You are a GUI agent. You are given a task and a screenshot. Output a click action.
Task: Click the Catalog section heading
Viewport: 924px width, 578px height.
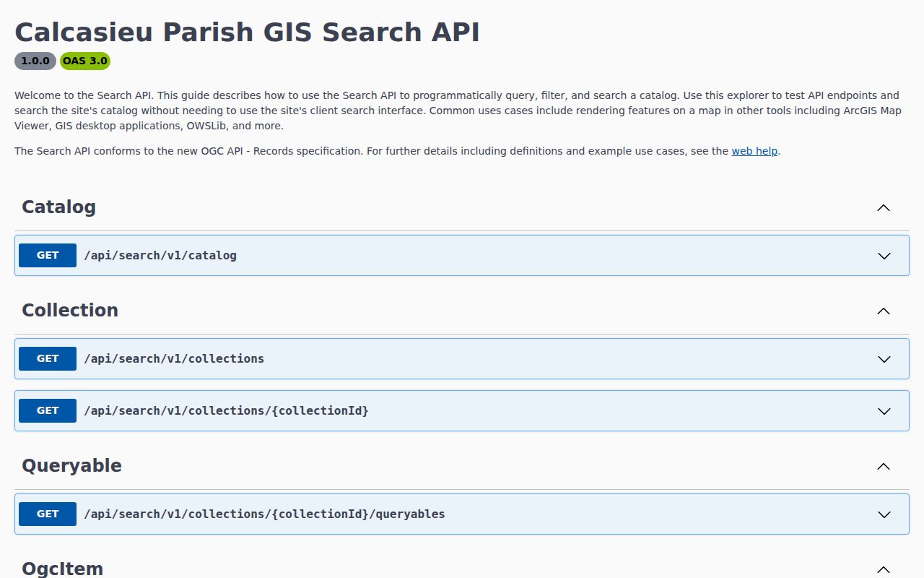click(58, 207)
